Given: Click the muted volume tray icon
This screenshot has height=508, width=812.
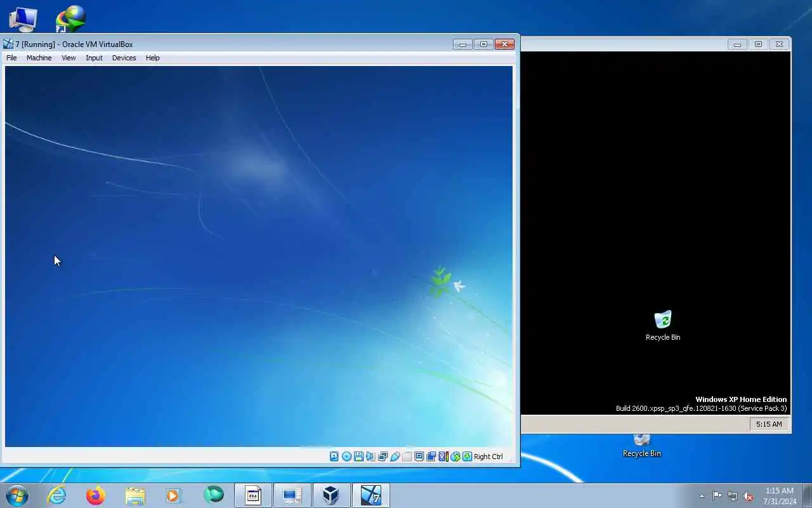Looking at the screenshot, I should 749,496.
